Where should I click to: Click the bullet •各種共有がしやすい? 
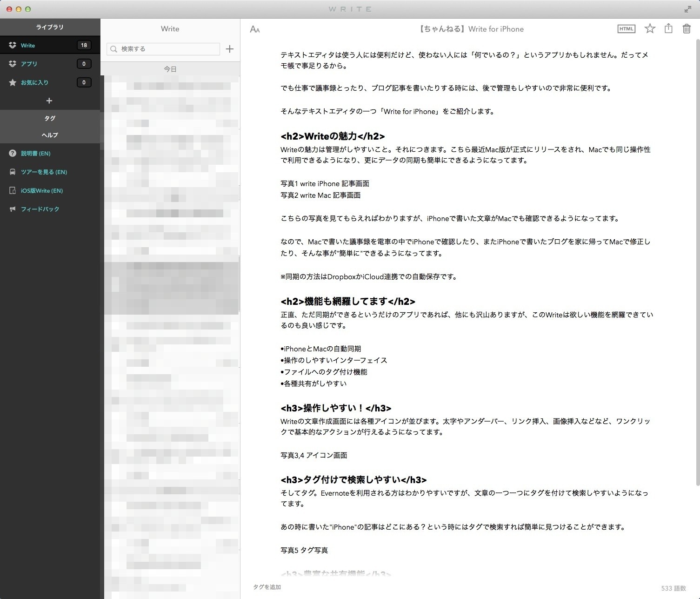tap(313, 384)
